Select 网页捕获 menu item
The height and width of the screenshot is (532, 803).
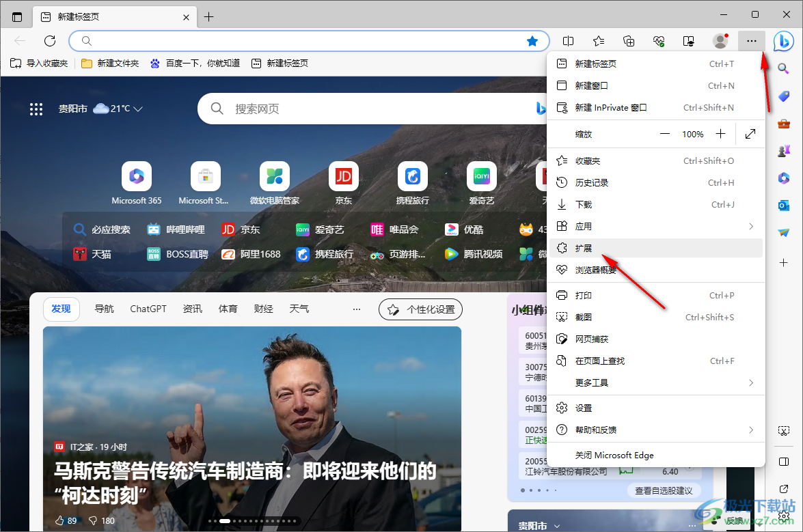[x=656, y=339]
